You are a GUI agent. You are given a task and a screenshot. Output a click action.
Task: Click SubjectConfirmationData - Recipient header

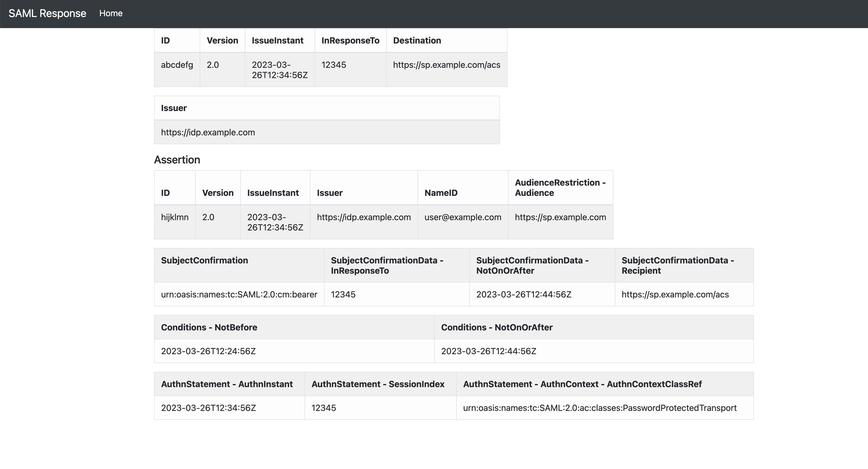pos(684,266)
